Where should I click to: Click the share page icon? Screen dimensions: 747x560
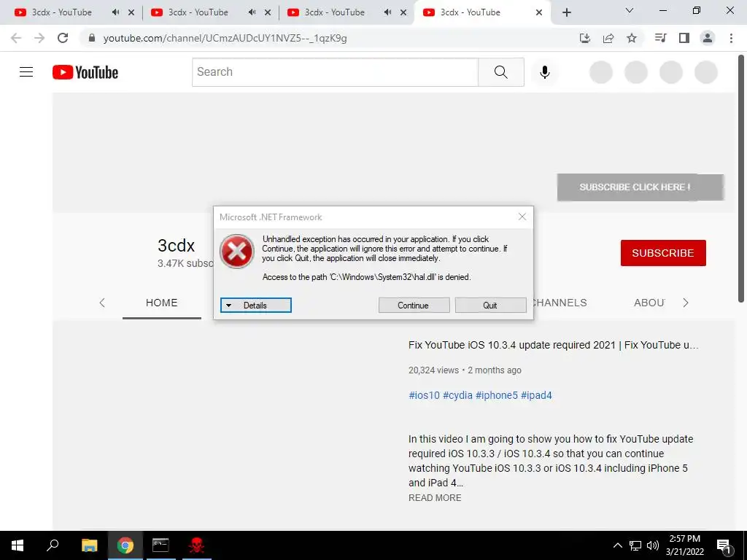click(x=608, y=38)
